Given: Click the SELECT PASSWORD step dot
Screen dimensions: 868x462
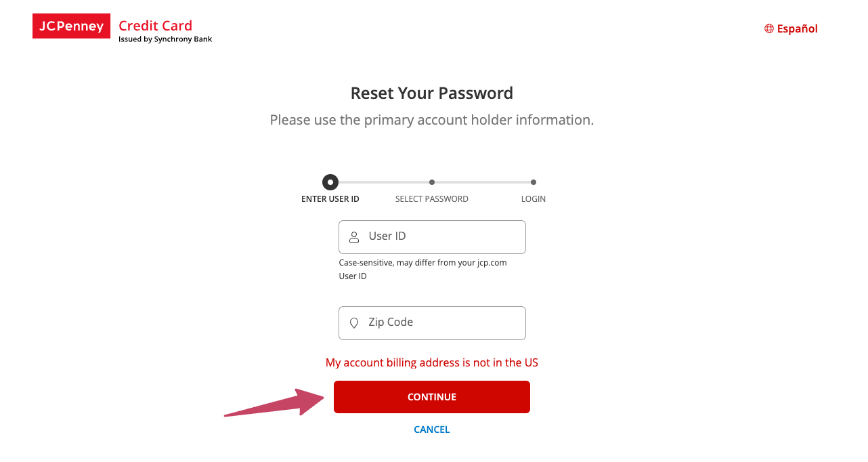Looking at the screenshot, I should (x=432, y=182).
